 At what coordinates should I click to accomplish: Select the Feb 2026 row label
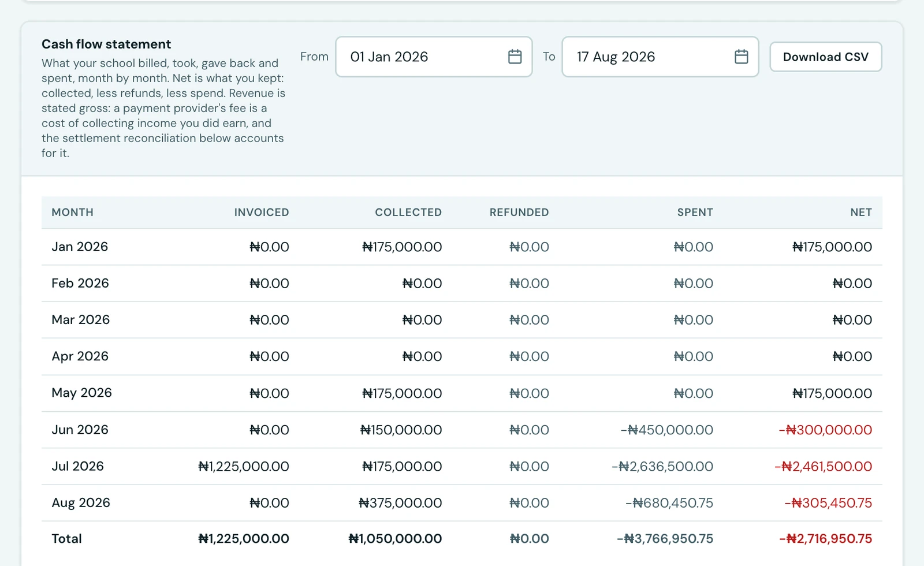[80, 283]
